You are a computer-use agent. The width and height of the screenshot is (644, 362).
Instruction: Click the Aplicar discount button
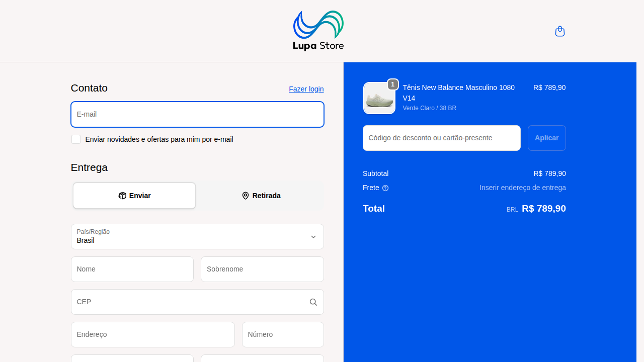[547, 138]
